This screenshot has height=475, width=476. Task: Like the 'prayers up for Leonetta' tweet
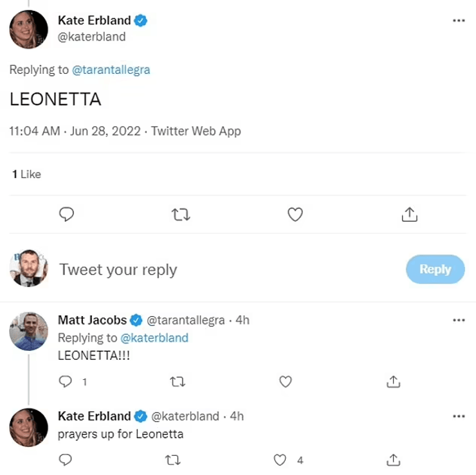pos(280,460)
